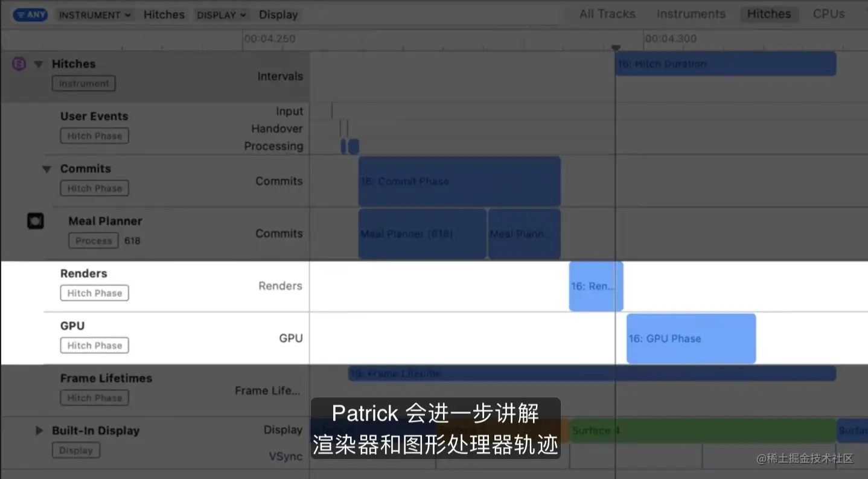Open the INSTRUMENT dropdown

point(95,15)
